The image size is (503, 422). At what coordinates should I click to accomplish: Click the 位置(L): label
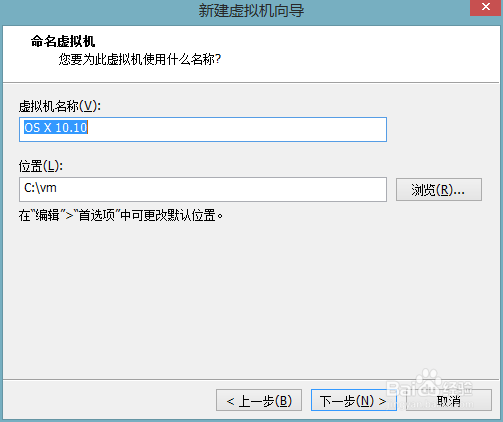[x=41, y=166]
